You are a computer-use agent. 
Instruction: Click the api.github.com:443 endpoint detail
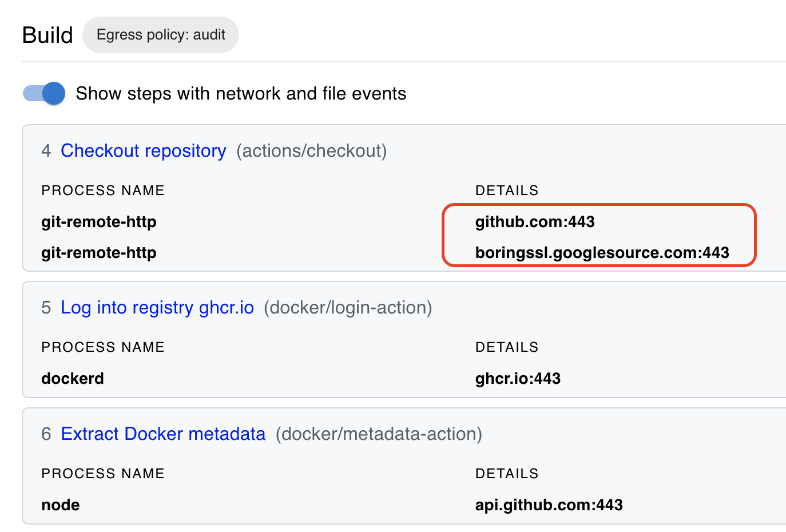coord(549,505)
